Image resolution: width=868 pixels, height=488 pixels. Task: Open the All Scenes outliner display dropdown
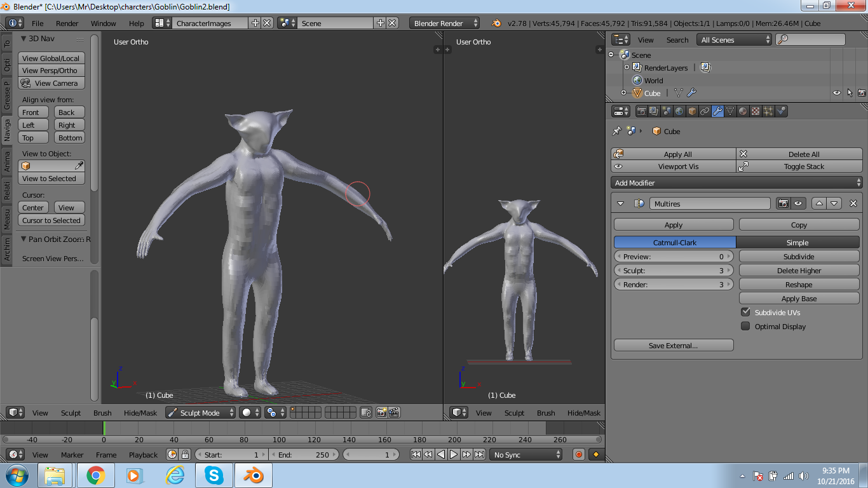click(734, 39)
